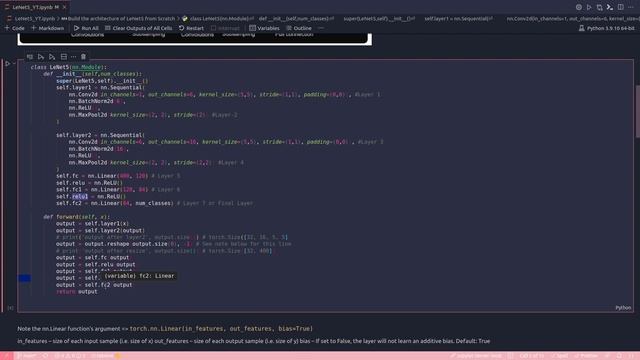Screen dimensions: 640x360
Task: Expand run options arrow beside cell
Action: click(x=14, y=63)
